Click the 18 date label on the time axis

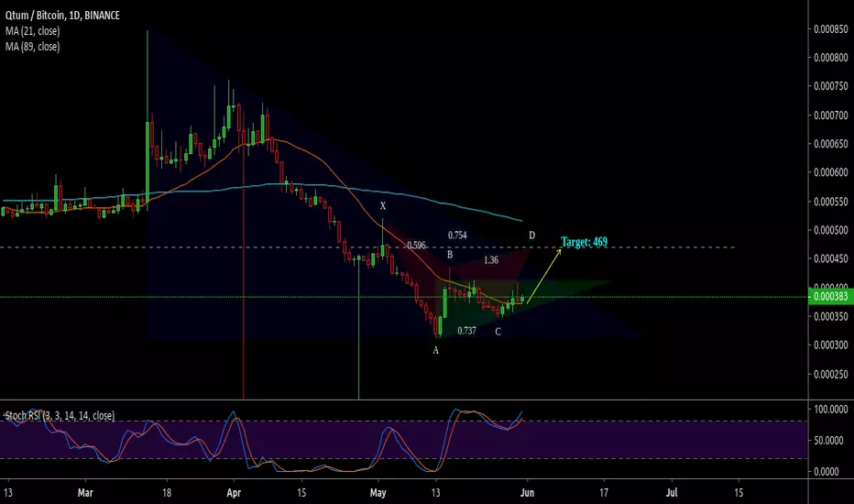click(167, 493)
